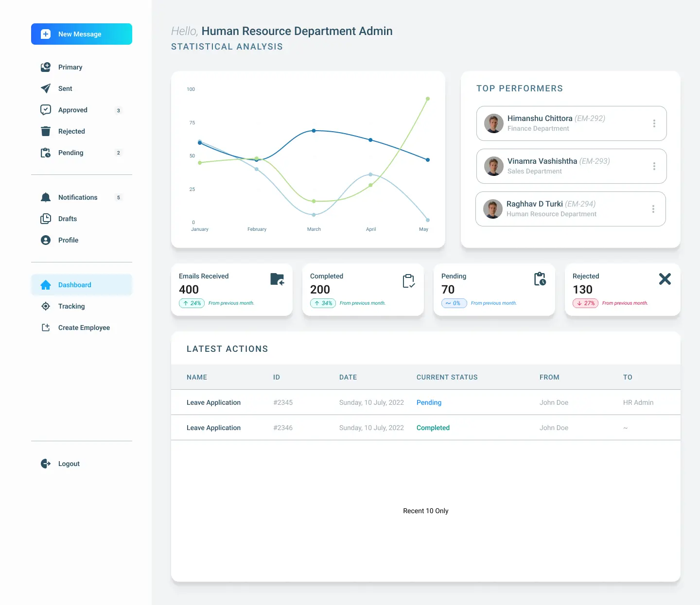Click the Approved checkmark message icon

click(46, 110)
